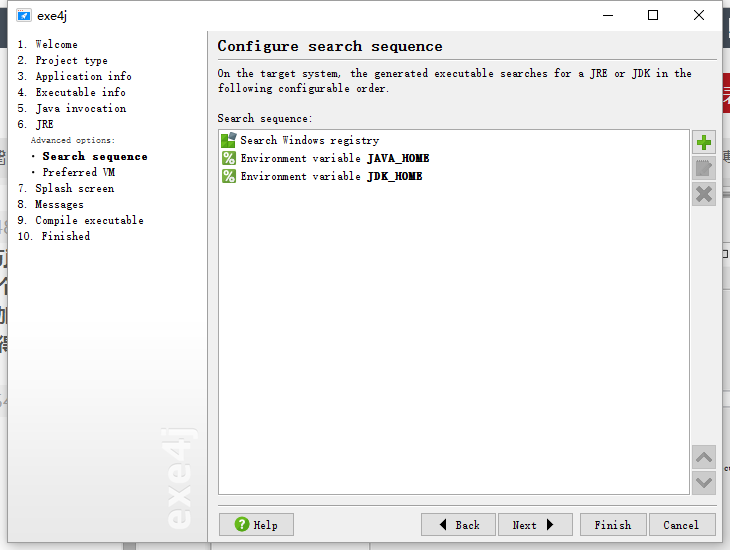730x550 pixels.
Task: Click the Finish button
Action: coord(613,525)
